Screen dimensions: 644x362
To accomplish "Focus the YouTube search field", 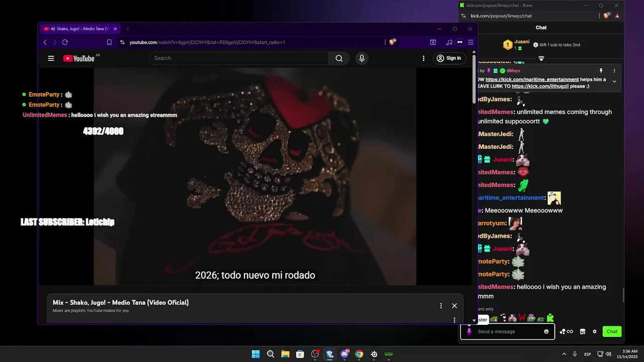I will (x=239, y=58).
